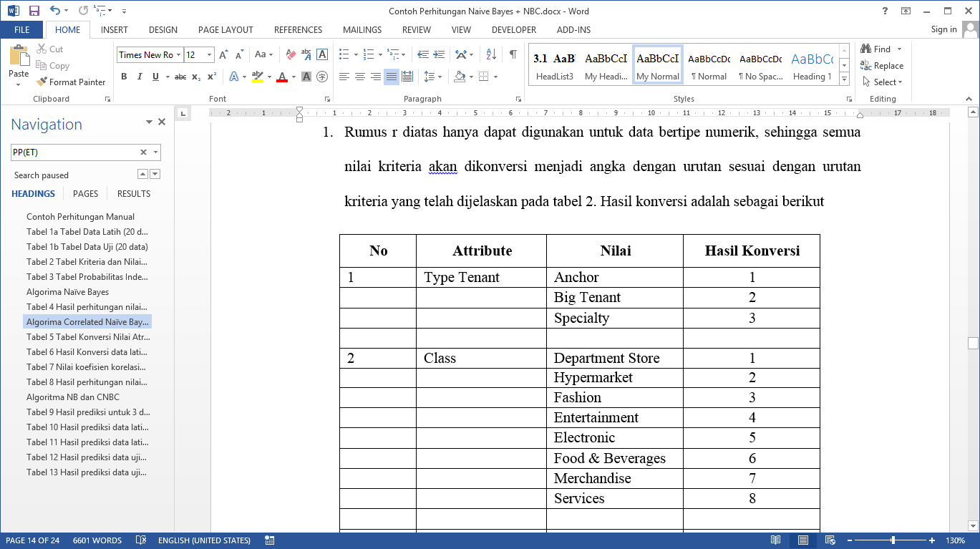Toggle show paragraph marks
The image size is (980, 549).
click(x=513, y=54)
